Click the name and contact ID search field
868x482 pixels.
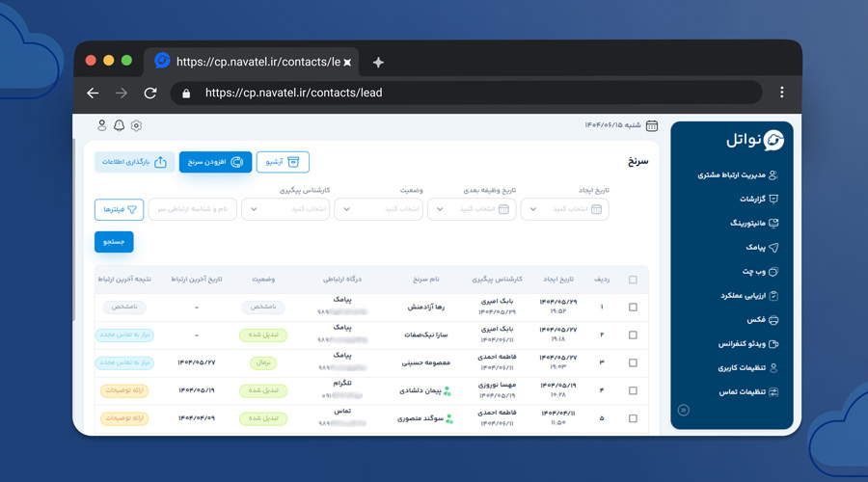193,208
